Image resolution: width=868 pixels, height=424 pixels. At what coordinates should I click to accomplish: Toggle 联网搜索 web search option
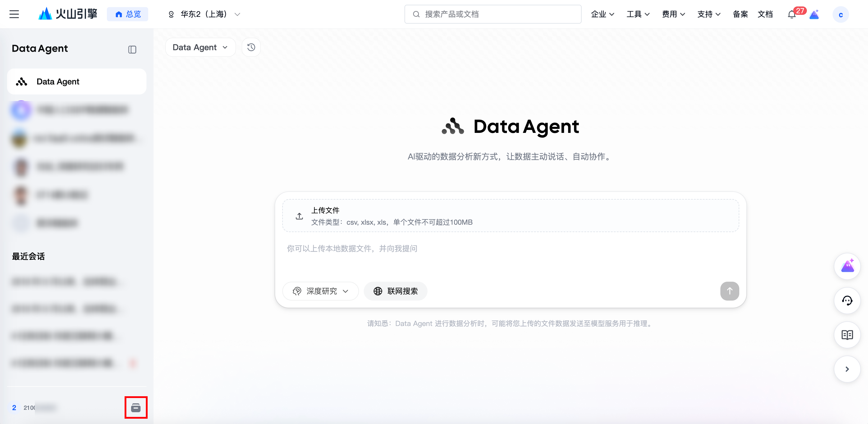point(396,291)
